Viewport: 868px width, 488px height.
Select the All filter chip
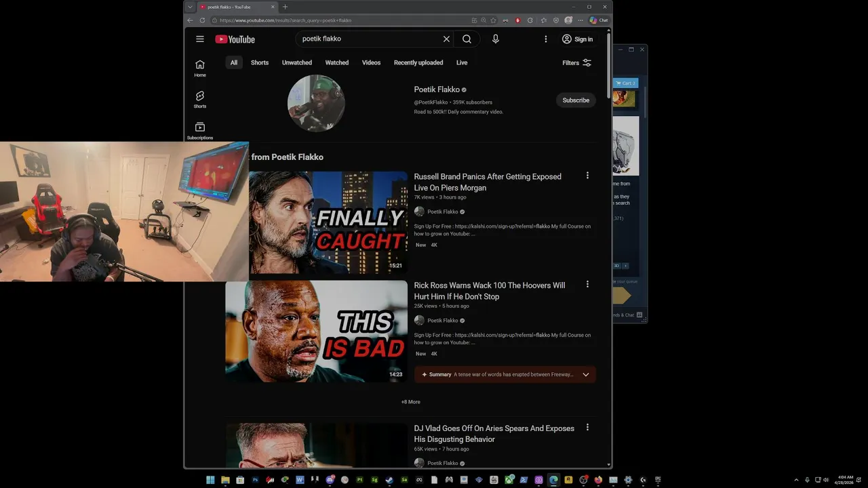coord(234,62)
